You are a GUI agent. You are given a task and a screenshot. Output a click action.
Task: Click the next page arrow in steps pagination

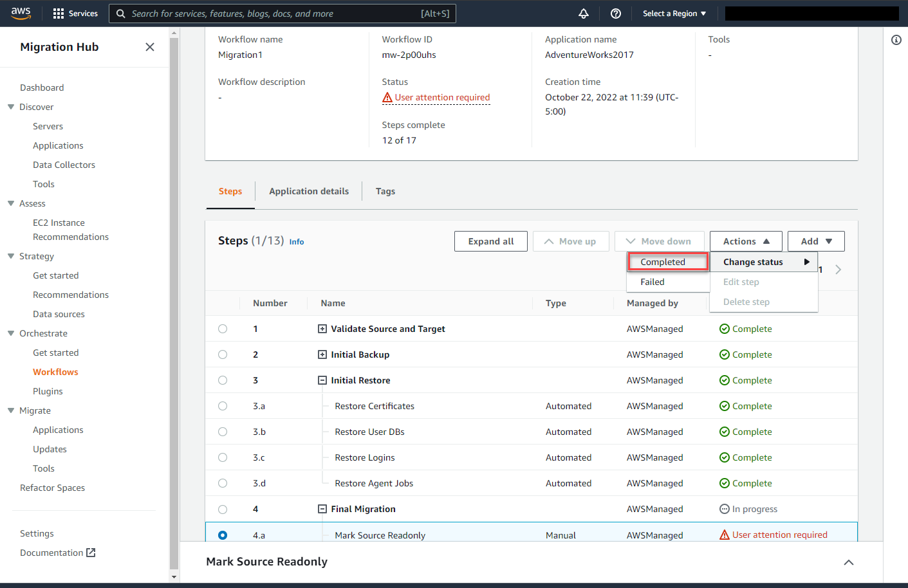(x=838, y=270)
